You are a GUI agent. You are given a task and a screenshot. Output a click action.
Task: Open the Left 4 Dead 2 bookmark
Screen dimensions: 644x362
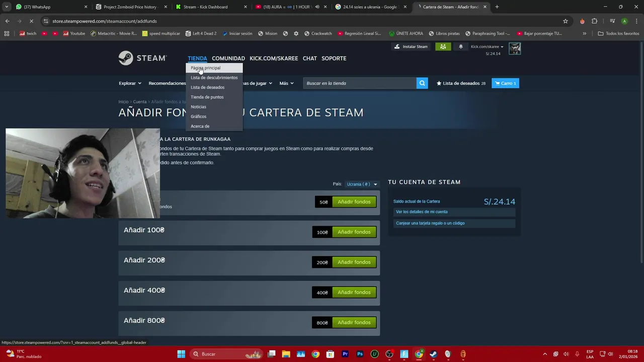click(x=201, y=34)
